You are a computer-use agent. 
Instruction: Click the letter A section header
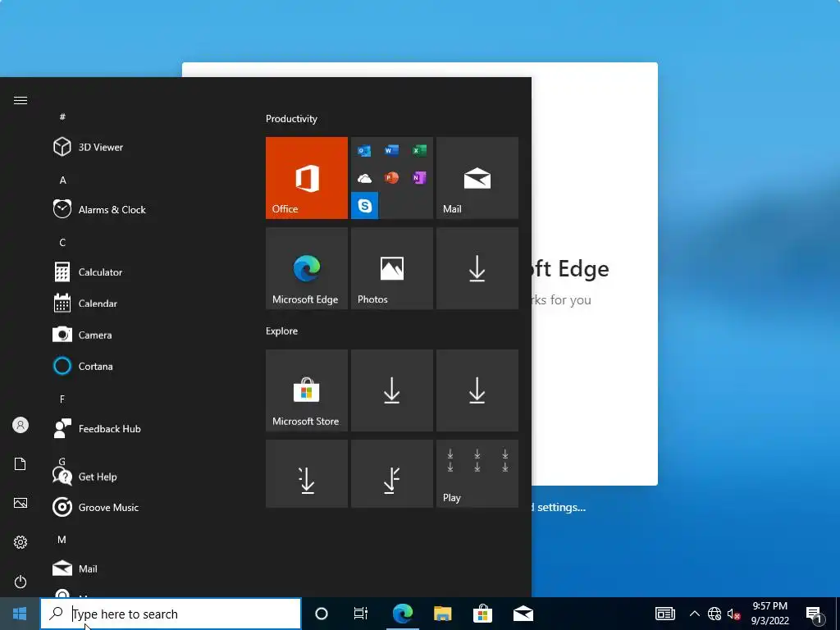pos(62,180)
